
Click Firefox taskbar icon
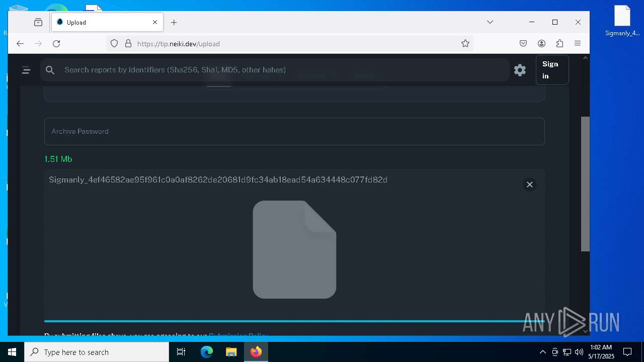tap(256, 352)
